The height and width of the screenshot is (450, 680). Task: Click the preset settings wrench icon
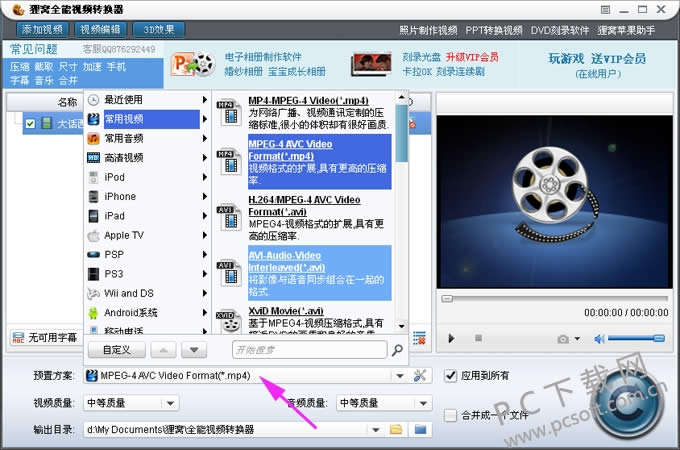pos(420,375)
